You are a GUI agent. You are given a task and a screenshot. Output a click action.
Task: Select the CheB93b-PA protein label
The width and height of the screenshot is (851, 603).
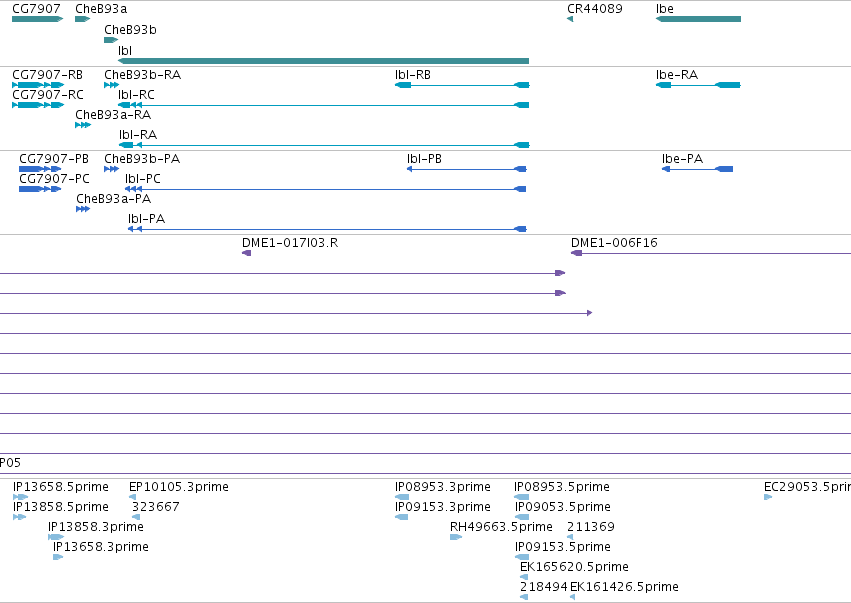click(x=142, y=159)
